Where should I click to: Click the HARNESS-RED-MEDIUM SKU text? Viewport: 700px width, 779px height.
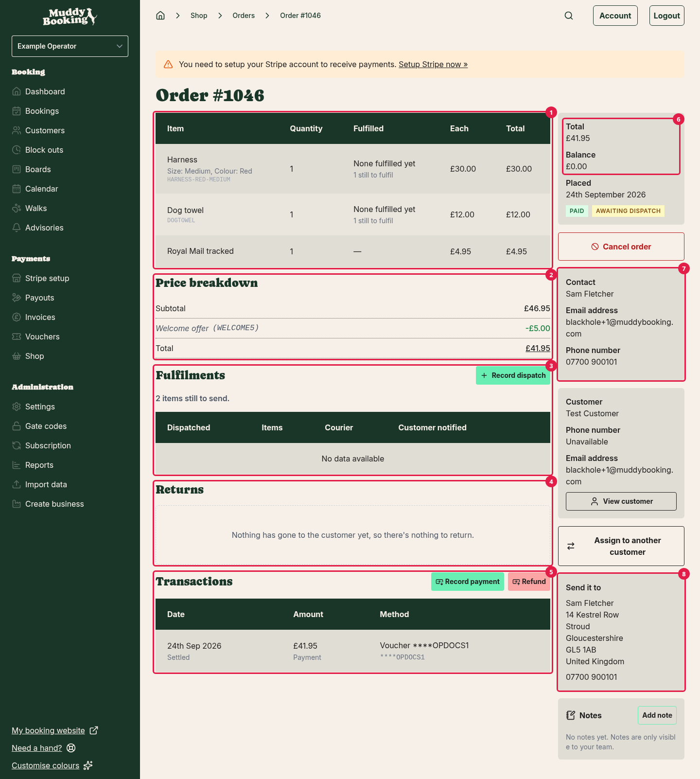click(199, 179)
